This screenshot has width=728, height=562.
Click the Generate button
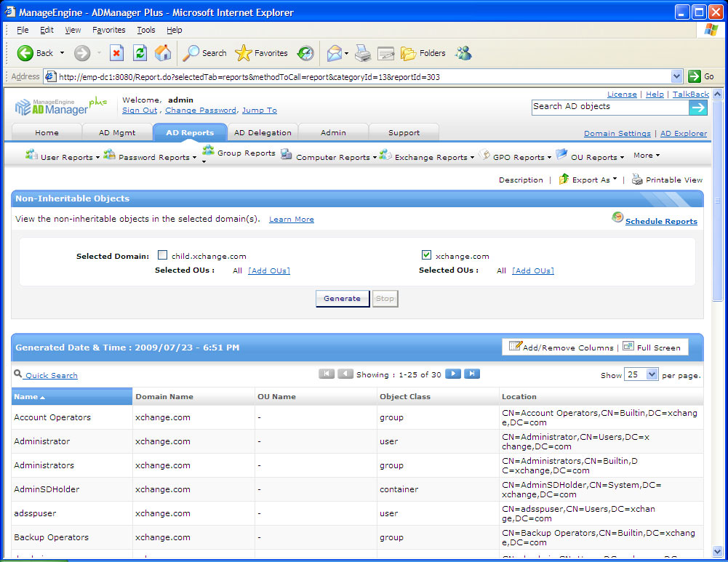(x=342, y=298)
